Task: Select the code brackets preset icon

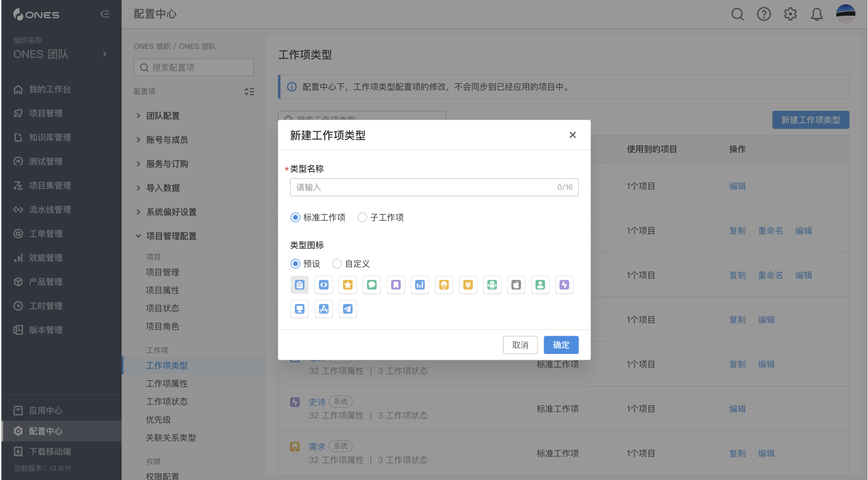Action: click(x=324, y=285)
